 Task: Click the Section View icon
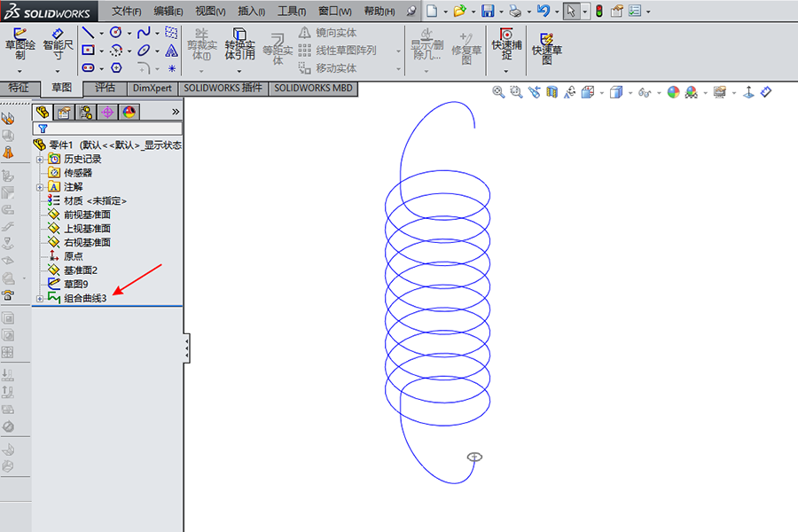point(552,92)
